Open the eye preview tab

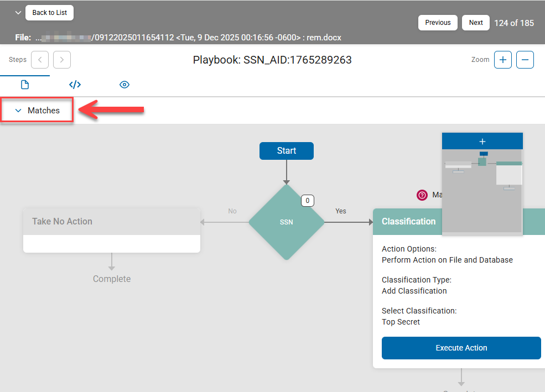(124, 85)
